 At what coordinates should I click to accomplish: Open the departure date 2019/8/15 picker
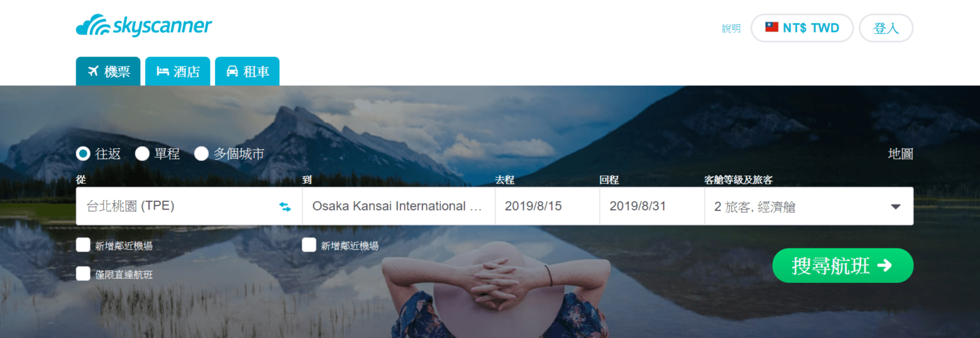click(547, 206)
